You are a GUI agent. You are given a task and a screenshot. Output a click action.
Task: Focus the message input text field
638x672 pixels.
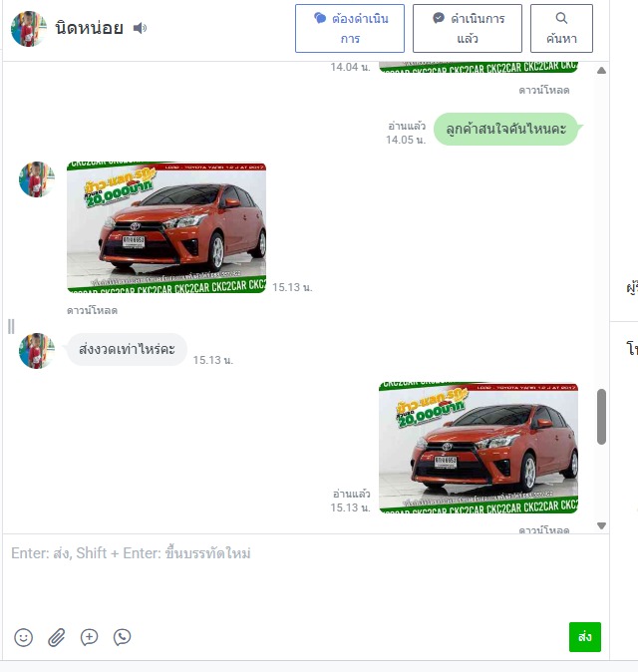306,576
